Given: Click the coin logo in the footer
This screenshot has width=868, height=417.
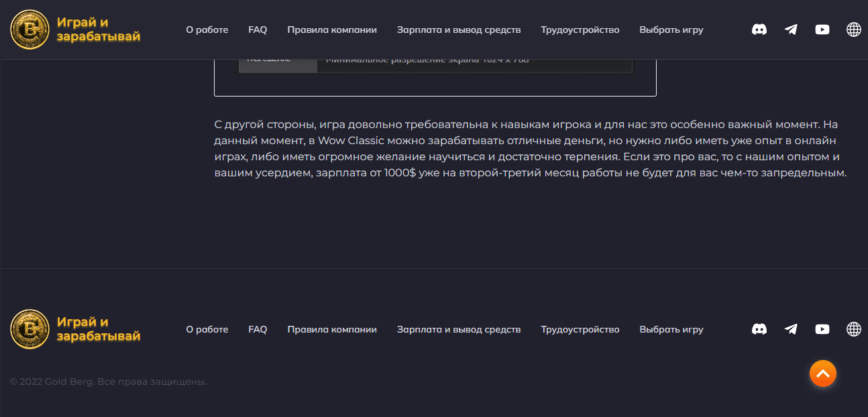Looking at the screenshot, I should coord(28,329).
